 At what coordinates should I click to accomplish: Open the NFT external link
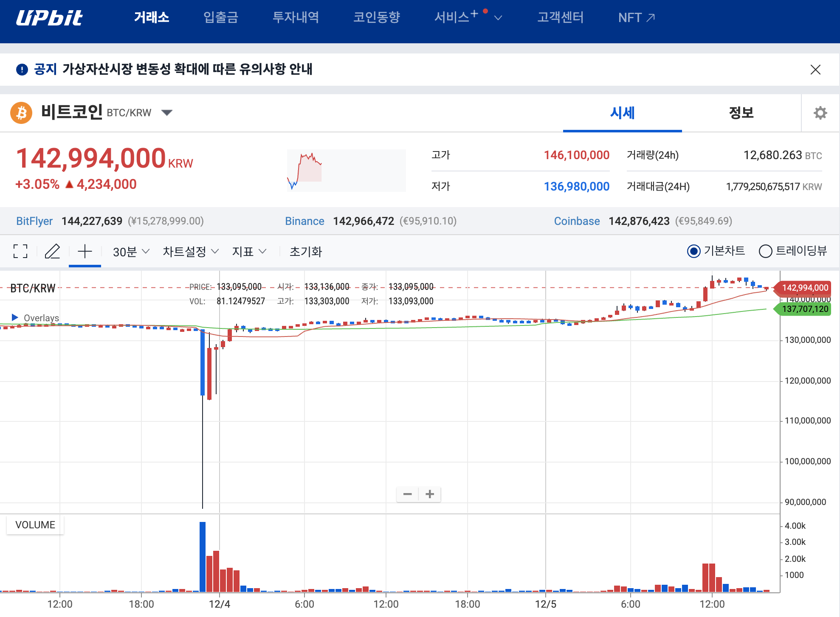pos(637,17)
